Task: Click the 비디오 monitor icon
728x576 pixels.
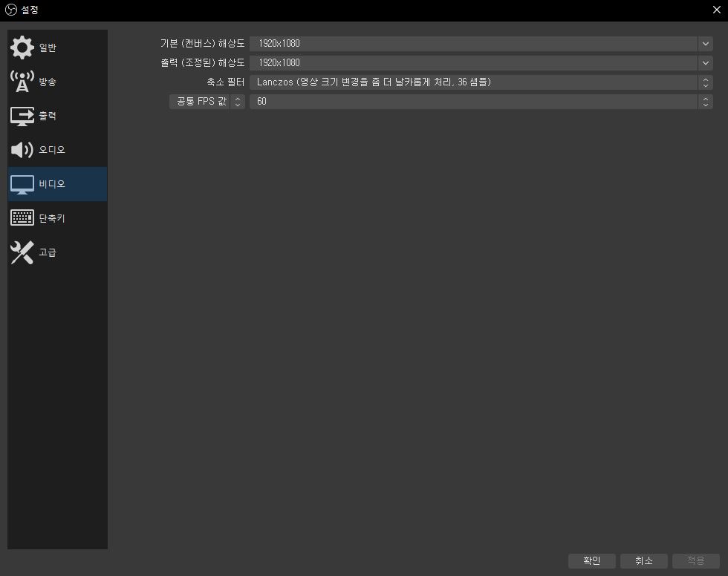Action: coord(22,184)
